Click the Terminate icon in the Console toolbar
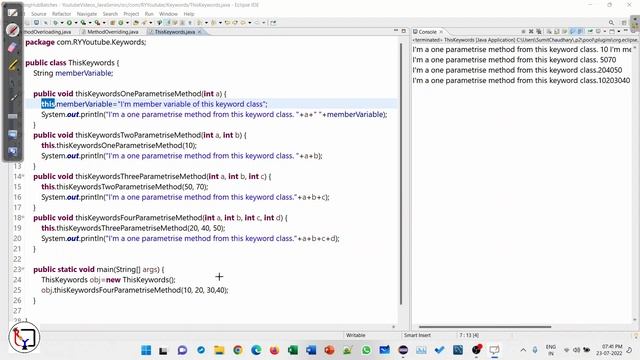This screenshot has width=640, height=360. [x=523, y=31]
